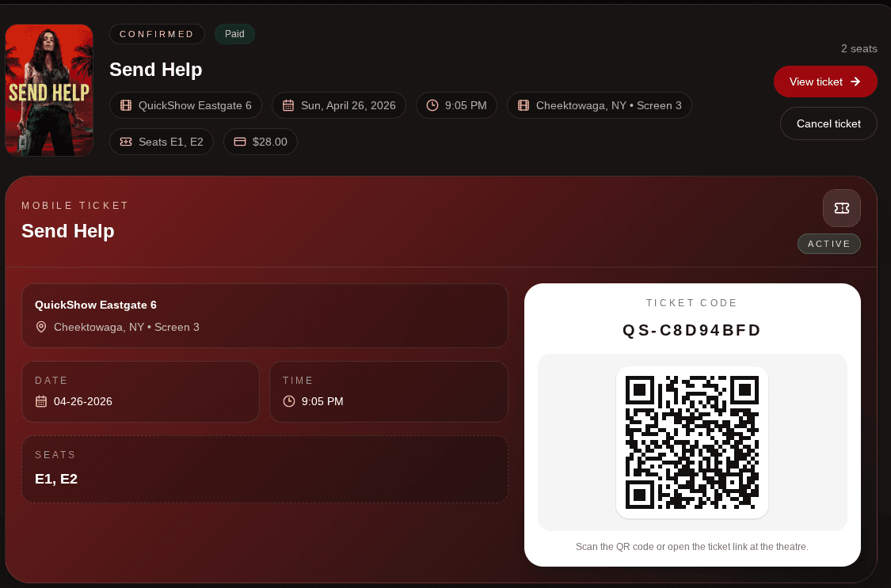Screen dimensions: 891x588
Task: Click the ticket icon above the ACTIVE badge
Action: (x=842, y=208)
